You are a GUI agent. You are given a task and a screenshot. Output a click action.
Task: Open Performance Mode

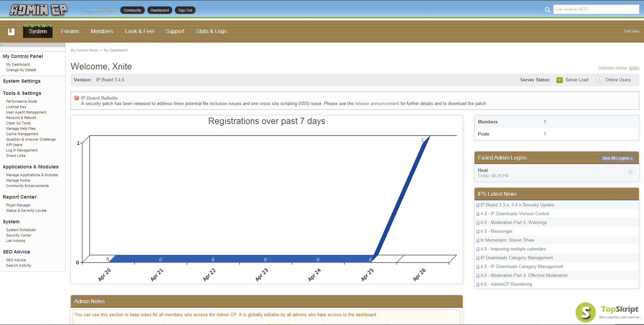coord(21,101)
